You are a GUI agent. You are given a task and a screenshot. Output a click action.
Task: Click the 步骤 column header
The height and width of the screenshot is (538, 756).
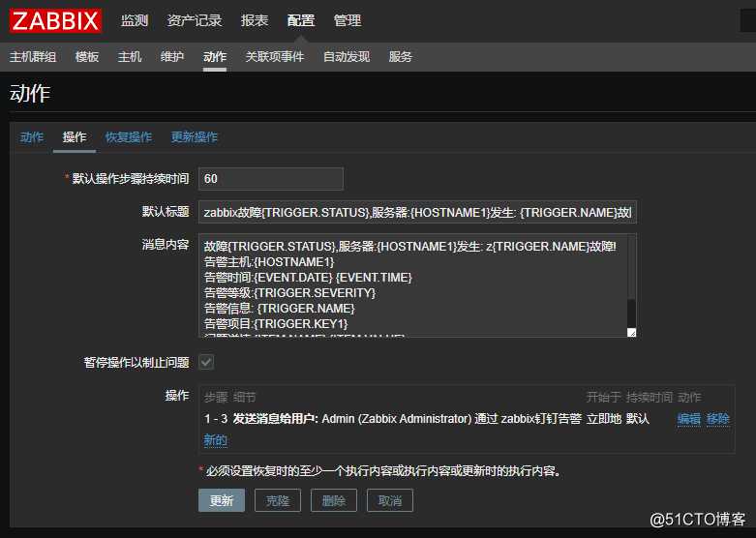[216, 398]
